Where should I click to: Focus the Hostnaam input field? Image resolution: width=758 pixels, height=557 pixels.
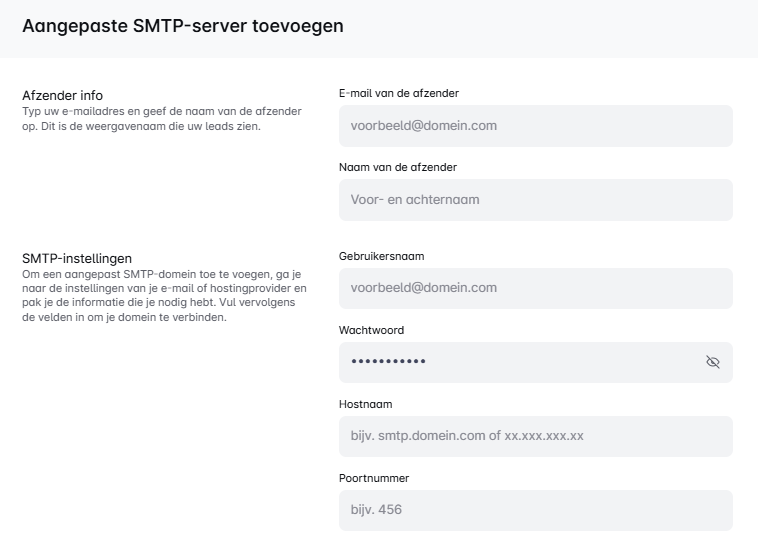[x=535, y=436]
